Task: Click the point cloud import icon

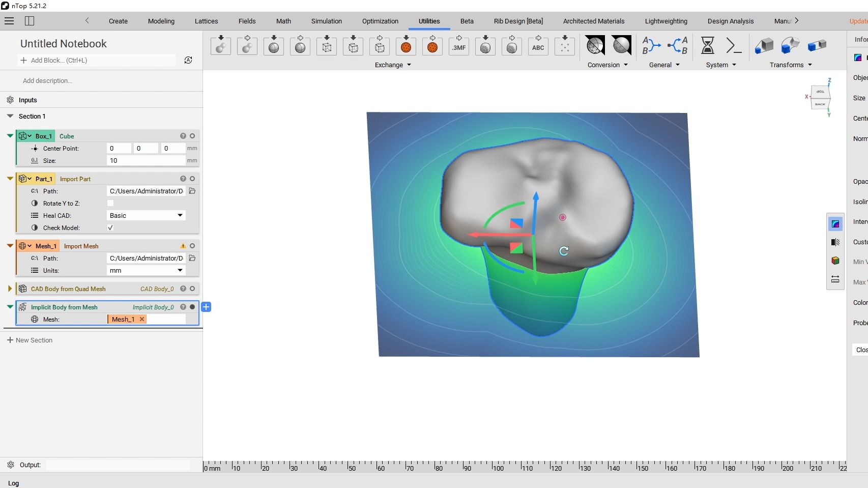Action: (564, 46)
